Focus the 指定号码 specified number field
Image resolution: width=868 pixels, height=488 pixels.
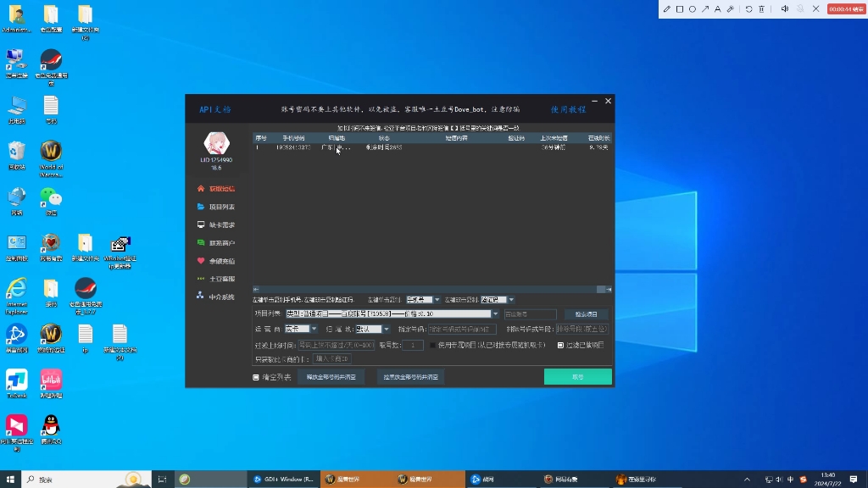[x=462, y=330]
